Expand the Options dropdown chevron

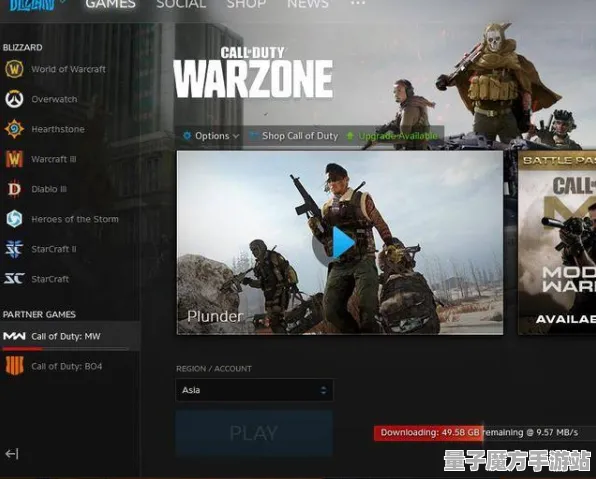236,136
